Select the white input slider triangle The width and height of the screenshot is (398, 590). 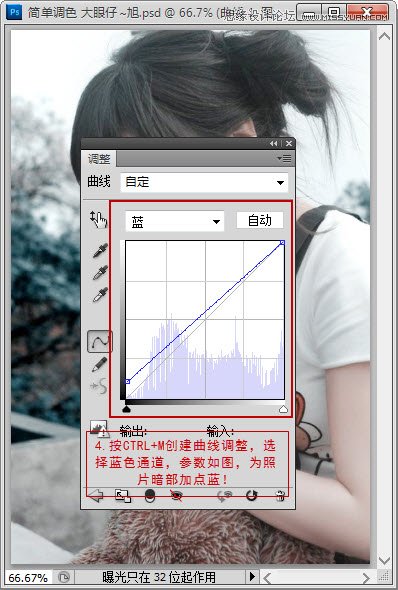(x=283, y=409)
